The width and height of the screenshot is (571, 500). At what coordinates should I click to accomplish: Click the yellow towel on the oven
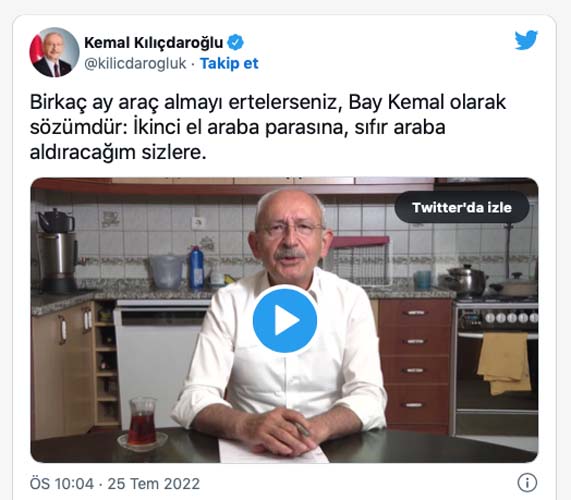[504, 363]
